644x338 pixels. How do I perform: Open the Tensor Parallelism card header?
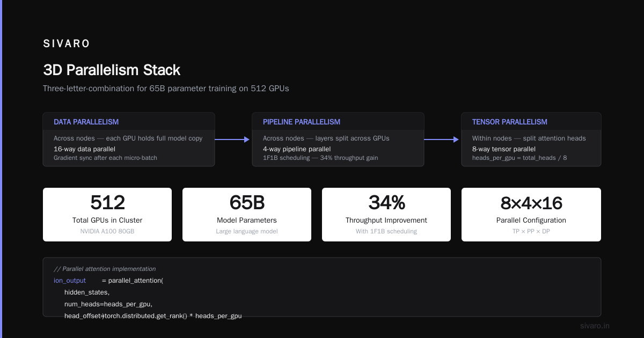531,122
